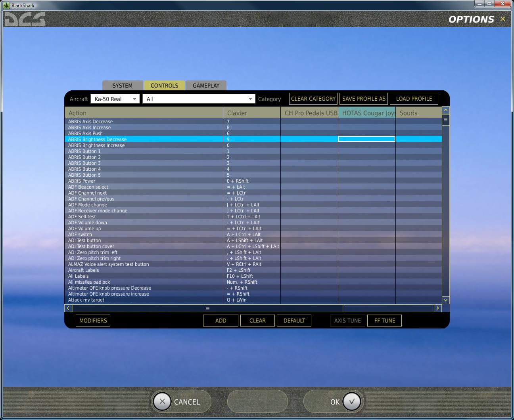Click the HOTAS cell for ABRIS Brightness Decrease
This screenshot has width=514, height=420.
(x=366, y=139)
